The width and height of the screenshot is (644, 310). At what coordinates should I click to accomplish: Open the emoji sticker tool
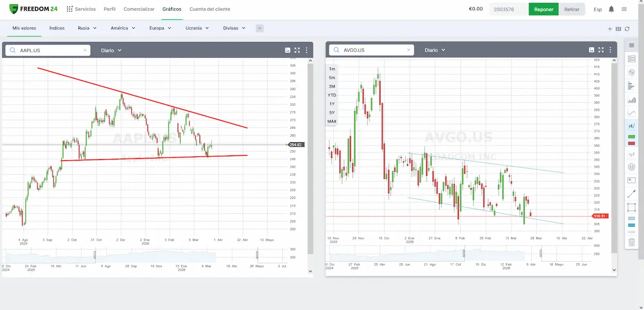coord(632,167)
